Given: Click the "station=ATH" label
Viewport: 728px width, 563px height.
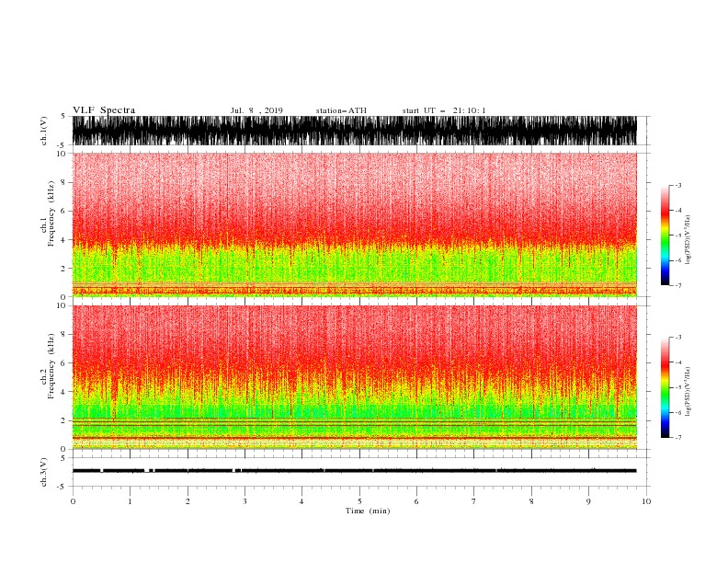Looking at the screenshot, I should coord(341,110).
